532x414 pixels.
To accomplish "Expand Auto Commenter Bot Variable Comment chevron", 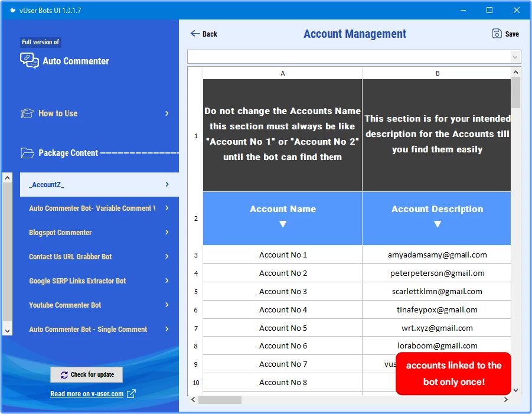I will (x=167, y=208).
